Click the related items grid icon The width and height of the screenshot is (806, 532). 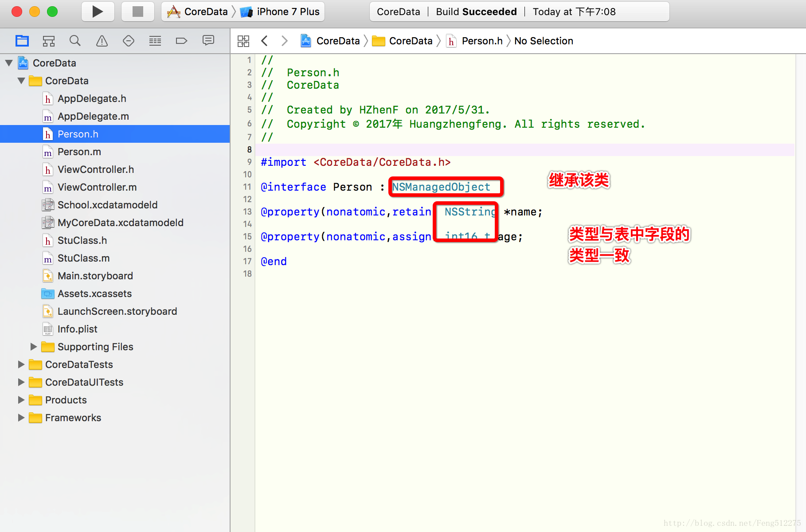243,41
